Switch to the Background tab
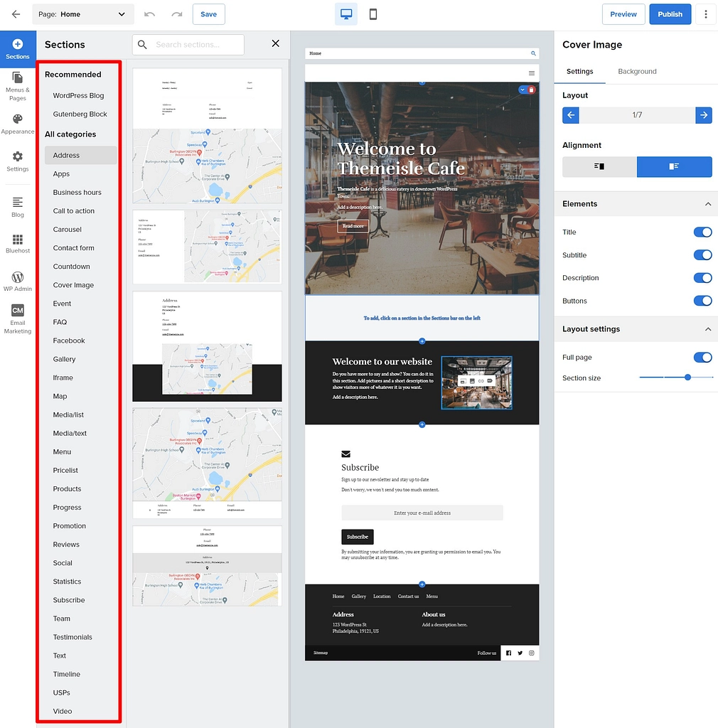Screen dimensions: 718x728 [x=637, y=72]
